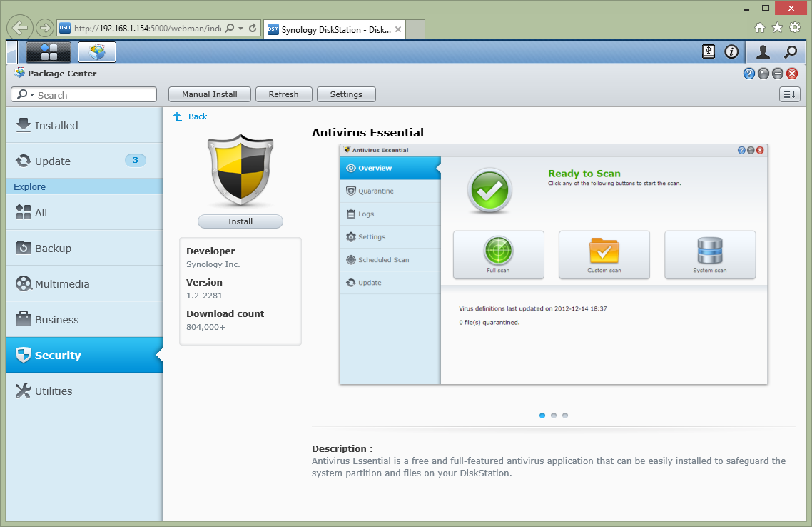Open browser favorites star icon
812x527 pixels.
click(x=777, y=27)
